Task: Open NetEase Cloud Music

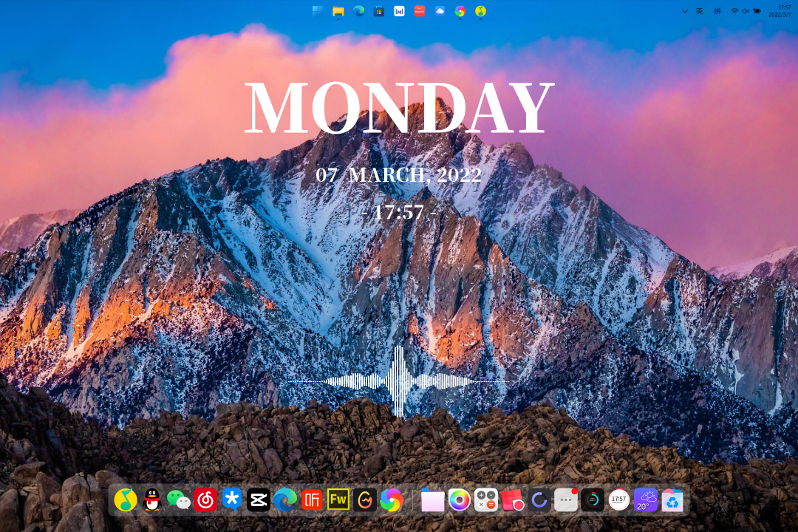Action: 205,500
